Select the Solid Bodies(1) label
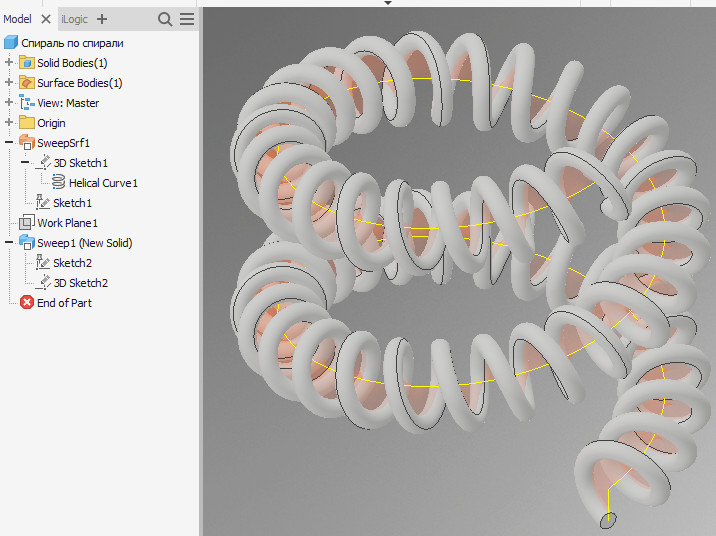The height and width of the screenshot is (536, 716). [72, 63]
